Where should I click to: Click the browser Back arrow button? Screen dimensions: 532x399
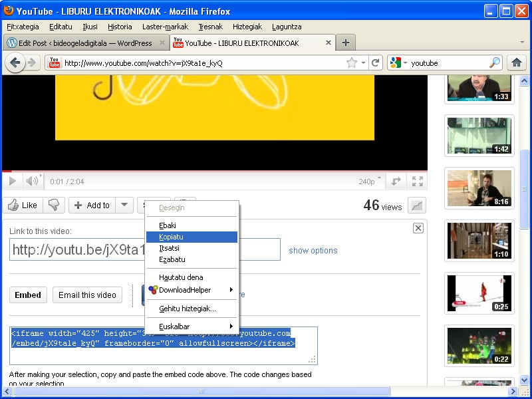(x=15, y=63)
